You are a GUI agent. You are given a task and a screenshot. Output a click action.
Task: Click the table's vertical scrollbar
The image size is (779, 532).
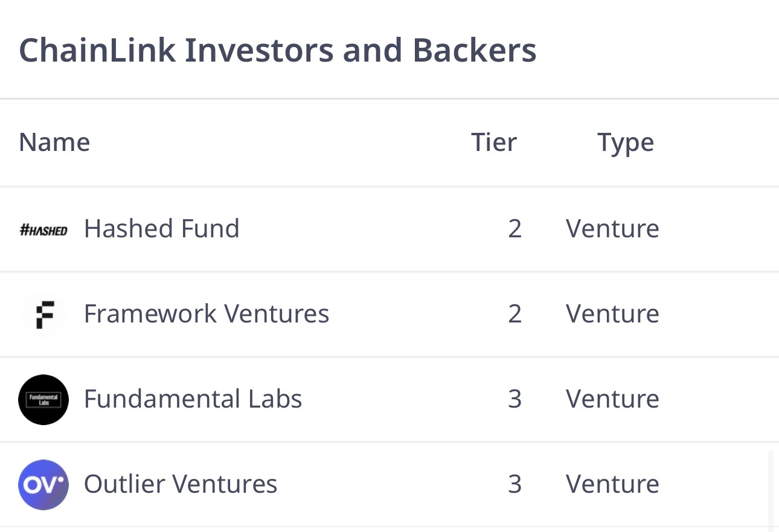(771, 490)
